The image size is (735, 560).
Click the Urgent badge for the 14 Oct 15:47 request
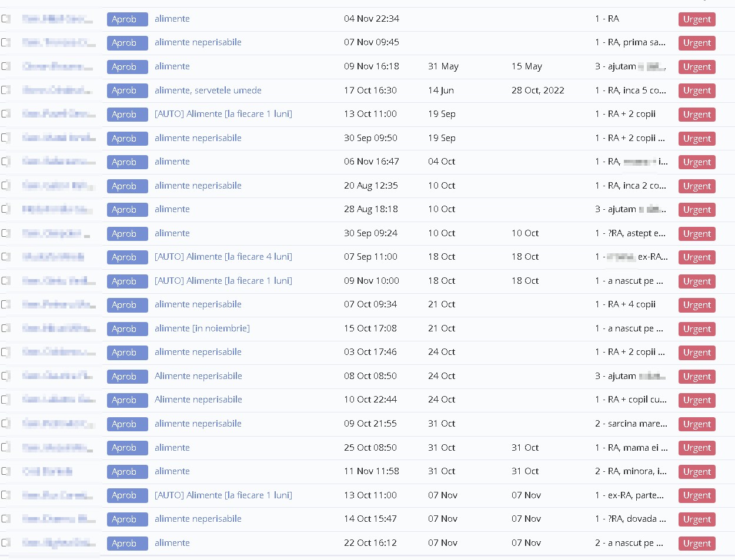[x=696, y=519]
